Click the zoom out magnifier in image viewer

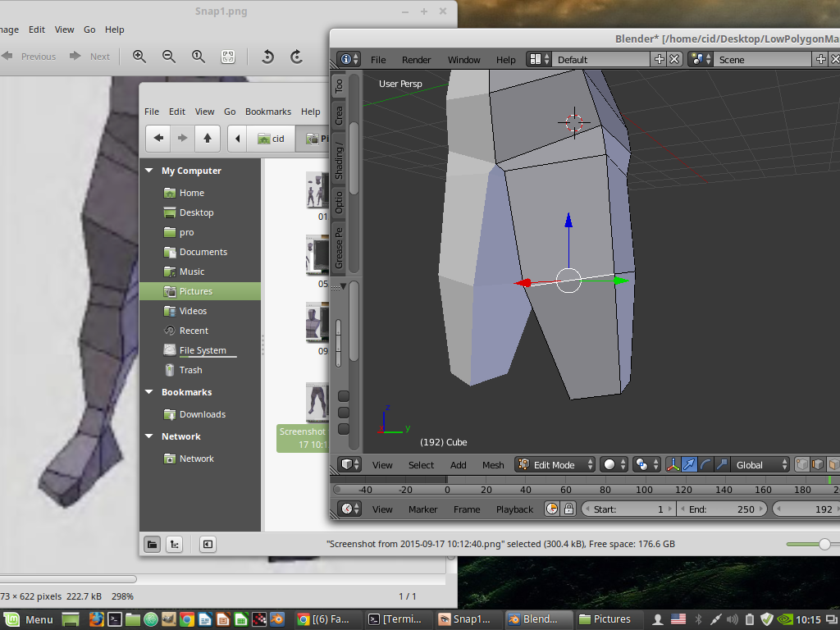point(169,57)
